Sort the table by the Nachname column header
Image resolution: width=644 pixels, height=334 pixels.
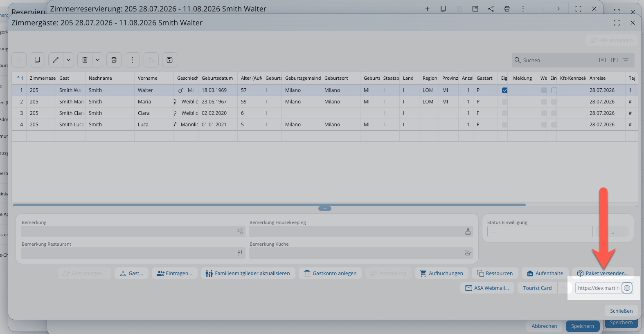(110, 78)
